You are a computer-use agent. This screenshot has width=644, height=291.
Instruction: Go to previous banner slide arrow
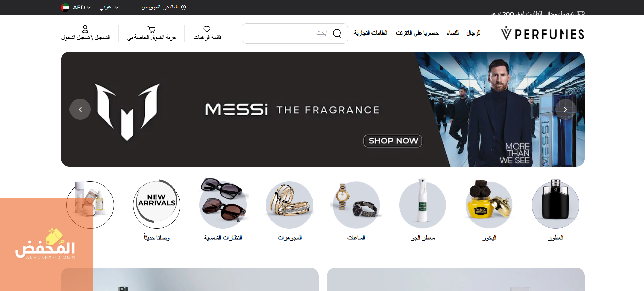(x=80, y=109)
